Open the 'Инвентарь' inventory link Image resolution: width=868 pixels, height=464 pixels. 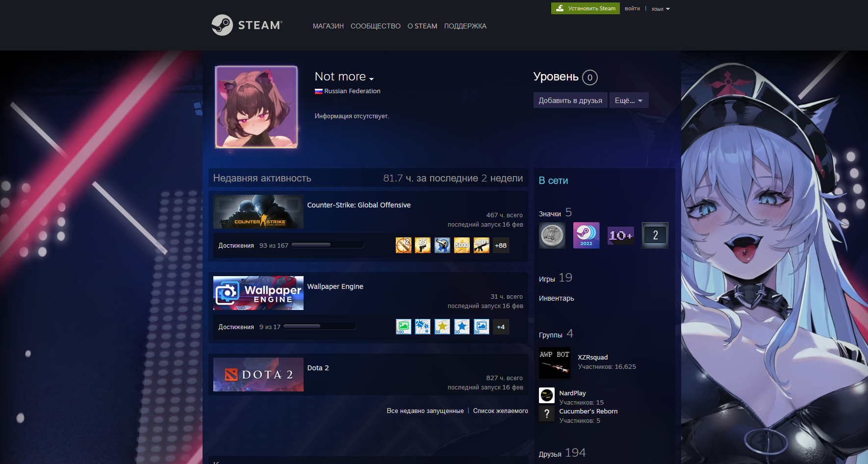(x=557, y=298)
